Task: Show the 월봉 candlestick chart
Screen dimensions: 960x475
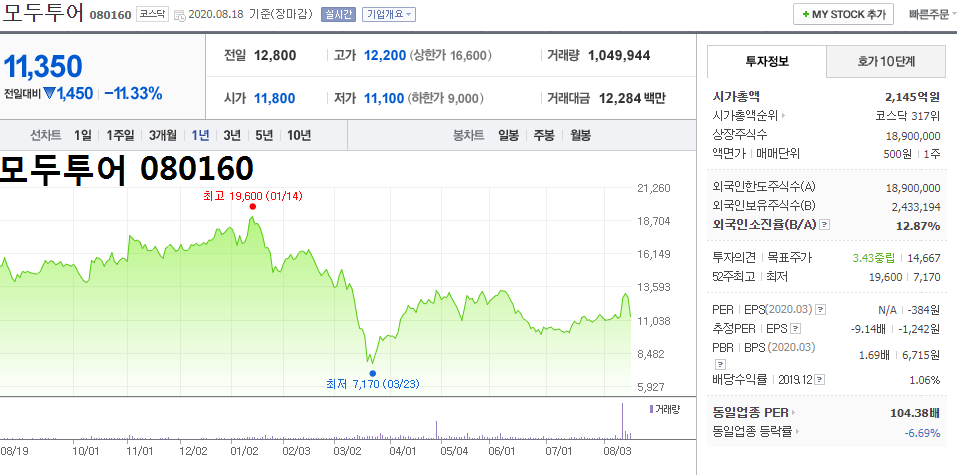Action: [580, 135]
